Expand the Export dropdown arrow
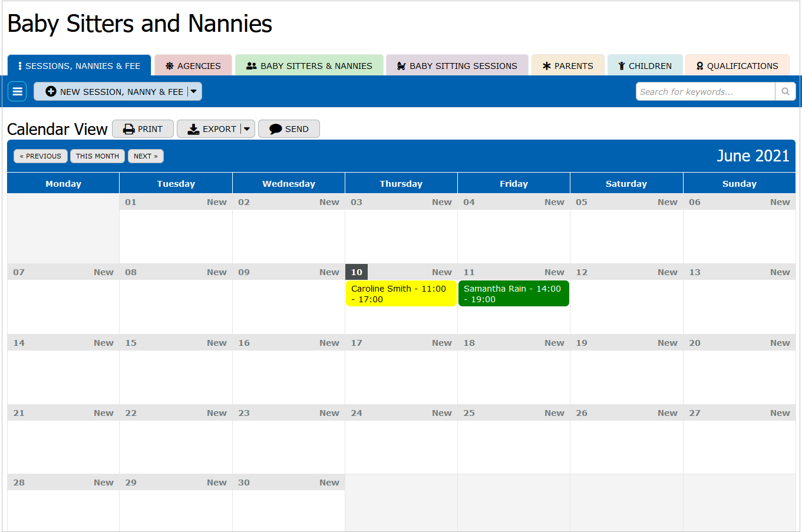 click(x=247, y=129)
